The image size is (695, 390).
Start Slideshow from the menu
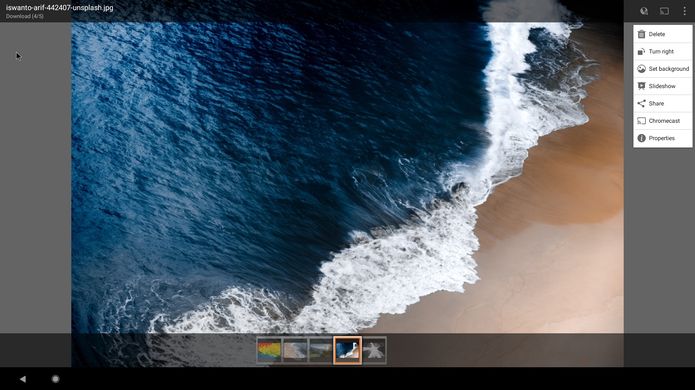(663, 86)
